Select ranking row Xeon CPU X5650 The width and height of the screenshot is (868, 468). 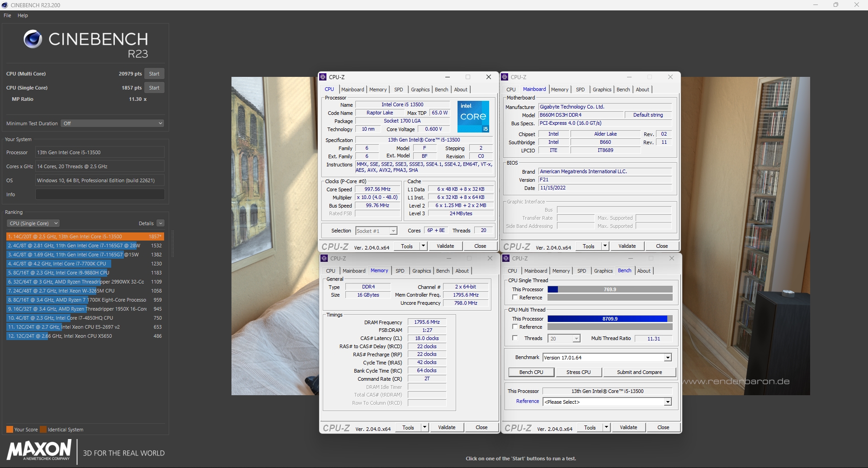(x=85, y=336)
